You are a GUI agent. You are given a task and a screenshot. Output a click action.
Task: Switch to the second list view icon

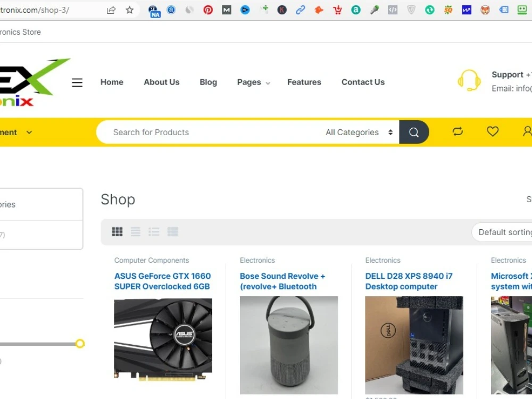click(135, 232)
